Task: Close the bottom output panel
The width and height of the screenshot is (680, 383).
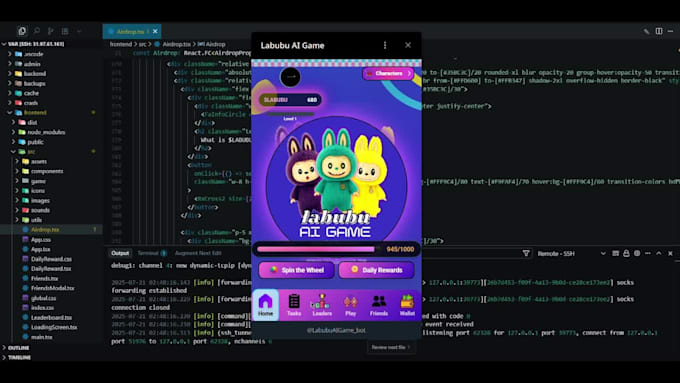Action: tap(670, 253)
